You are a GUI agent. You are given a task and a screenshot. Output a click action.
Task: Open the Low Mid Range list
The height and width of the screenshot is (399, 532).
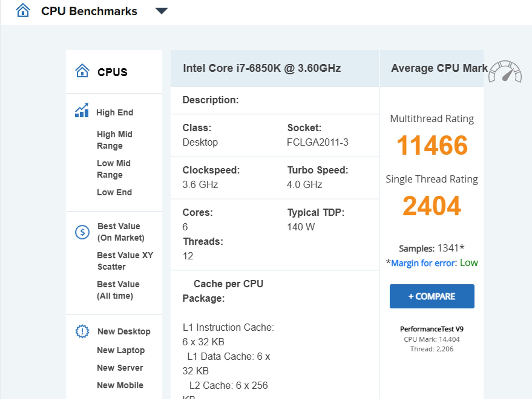(114, 169)
